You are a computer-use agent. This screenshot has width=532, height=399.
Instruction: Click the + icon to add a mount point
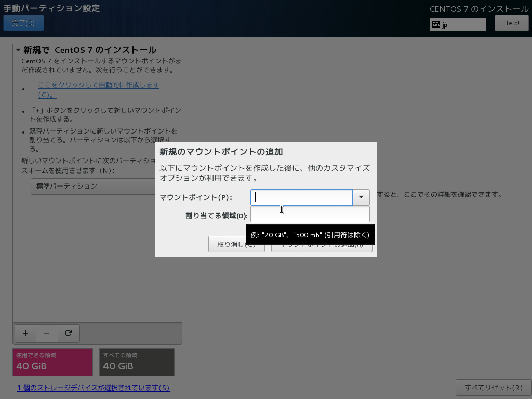click(x=25, y=333)
